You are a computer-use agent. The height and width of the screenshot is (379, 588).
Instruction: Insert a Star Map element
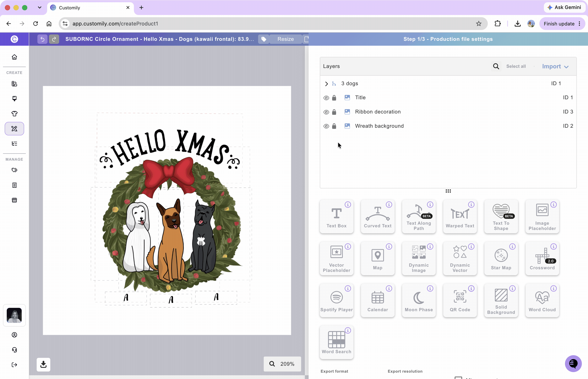(x=501, y=258)
